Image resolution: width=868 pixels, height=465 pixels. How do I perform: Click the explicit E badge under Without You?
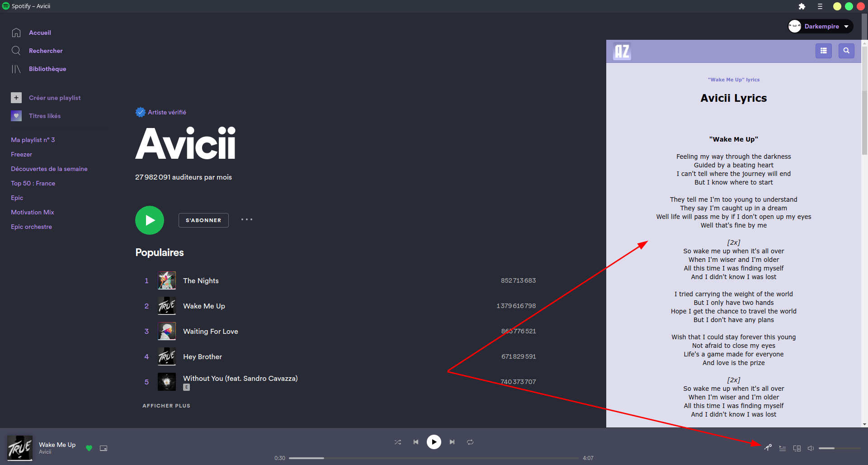click(x=186, y=387)
